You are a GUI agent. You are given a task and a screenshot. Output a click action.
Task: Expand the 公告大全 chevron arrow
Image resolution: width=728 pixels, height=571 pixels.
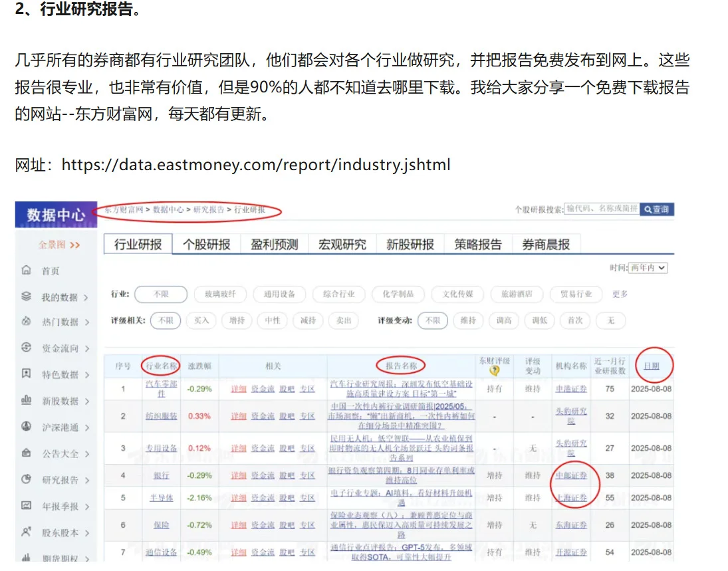click(x=87, y=454)
